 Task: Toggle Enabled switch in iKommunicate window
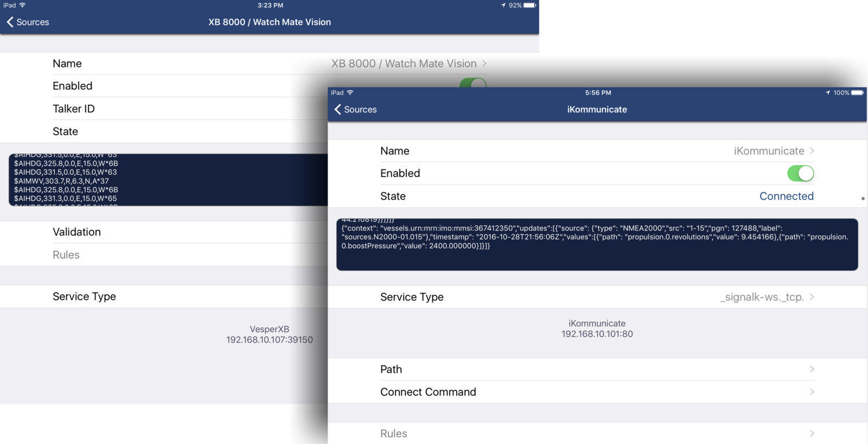800,174
